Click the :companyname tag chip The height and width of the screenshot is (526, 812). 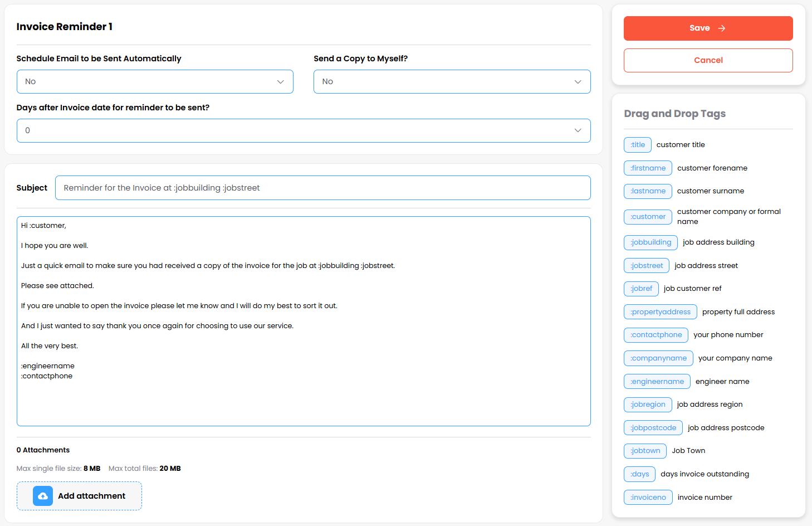pyautogui.click(x=658, y=358)
